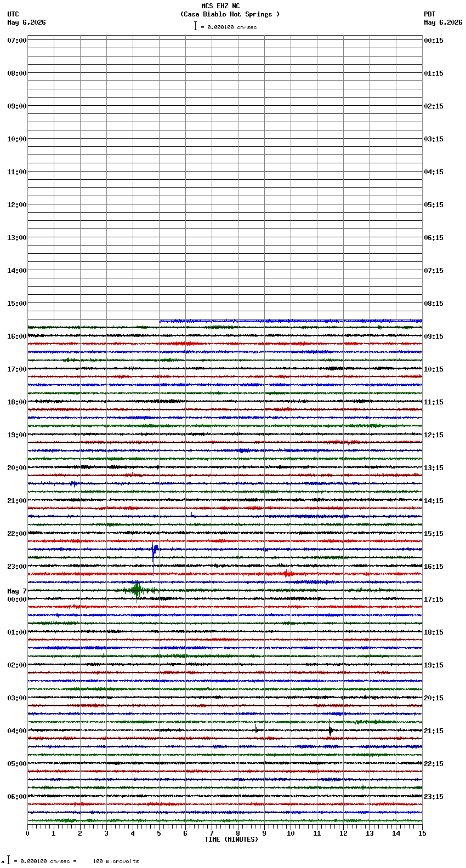This screenshot has width=466, height=868.
Task: Select the '13:15' PDT time label
Action: pos(434,468)
